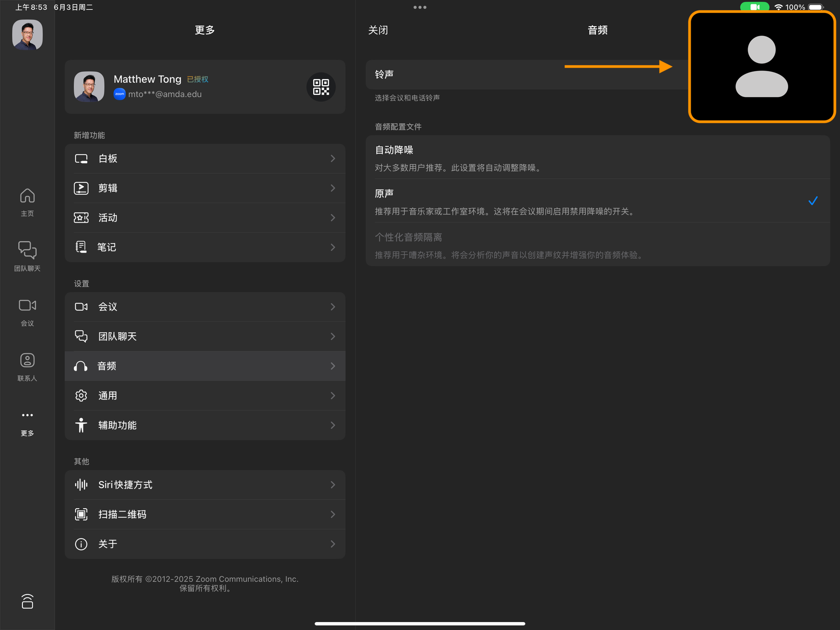The image size is (840, 630).
Task: Choose the Personalized Audio Isolation option
Action: pyautogui.click(x=597, y=245)
